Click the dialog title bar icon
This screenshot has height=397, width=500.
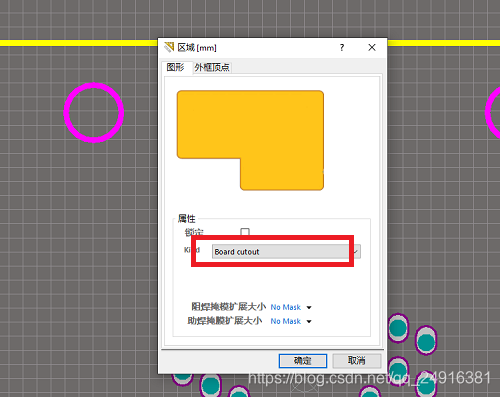pos(169,47)
